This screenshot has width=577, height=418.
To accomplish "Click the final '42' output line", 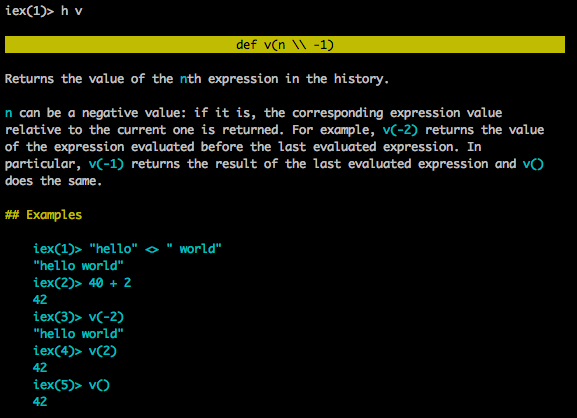I will click(x=40, y=402).
